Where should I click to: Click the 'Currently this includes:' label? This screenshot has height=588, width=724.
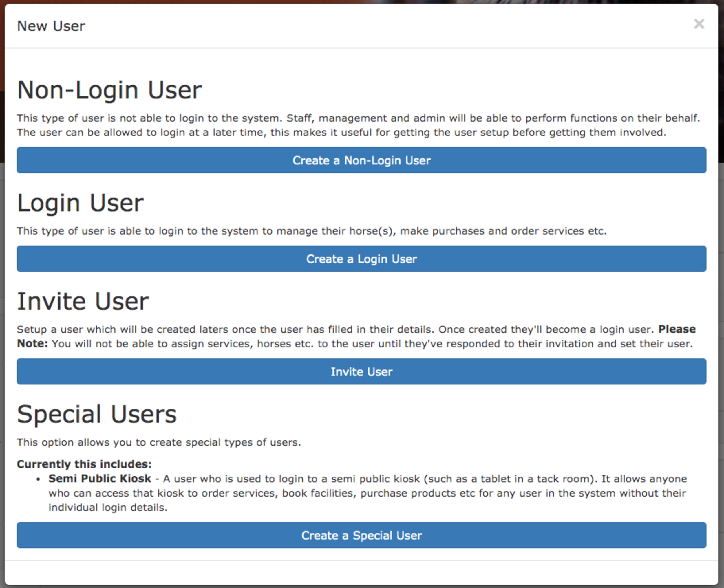tap(84, 464)
